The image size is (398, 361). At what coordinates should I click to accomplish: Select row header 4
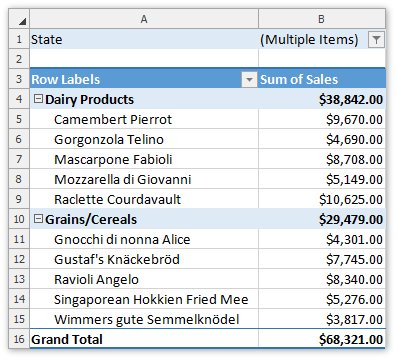[x=19, y=99]
